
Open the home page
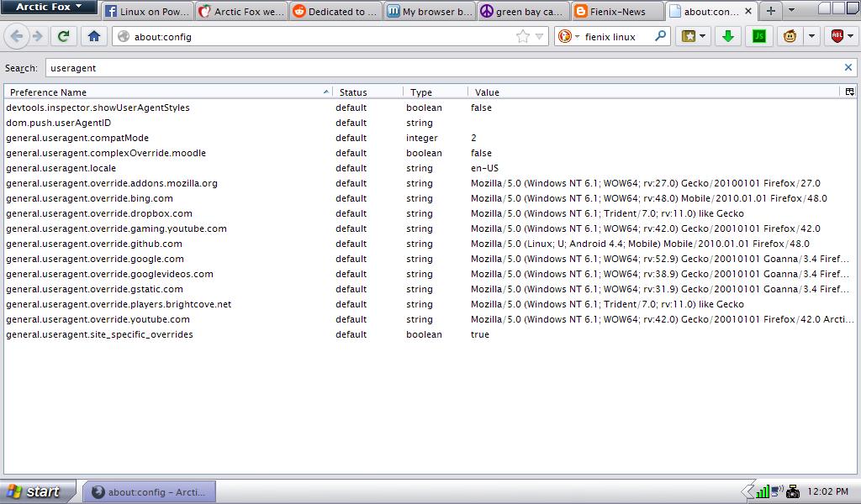point(94,36)
